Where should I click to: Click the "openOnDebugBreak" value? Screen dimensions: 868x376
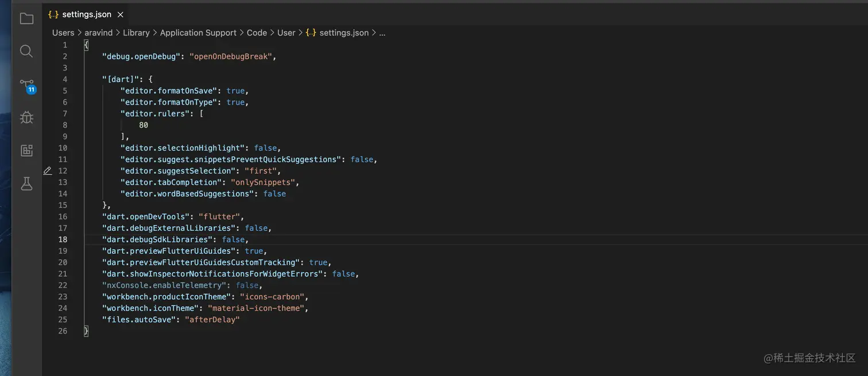231,56
